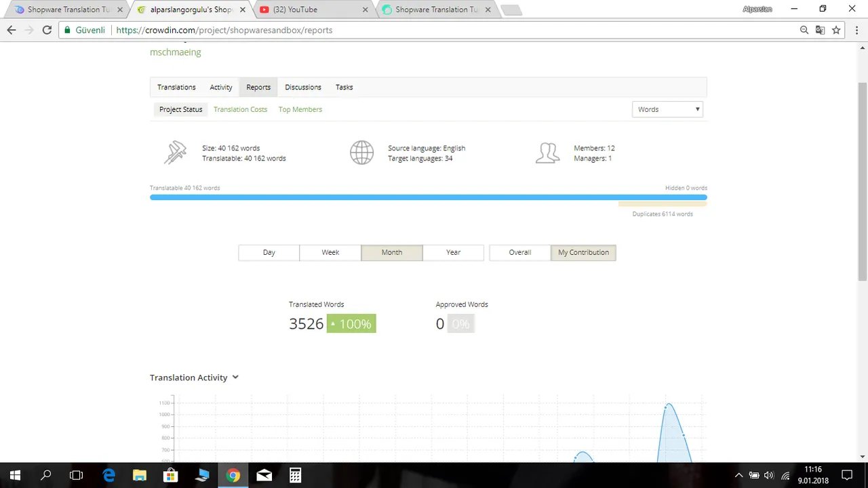Viewport: 868px width, 488px height.
Task: Close the YouTube tab
Action: tap(366, 9)
